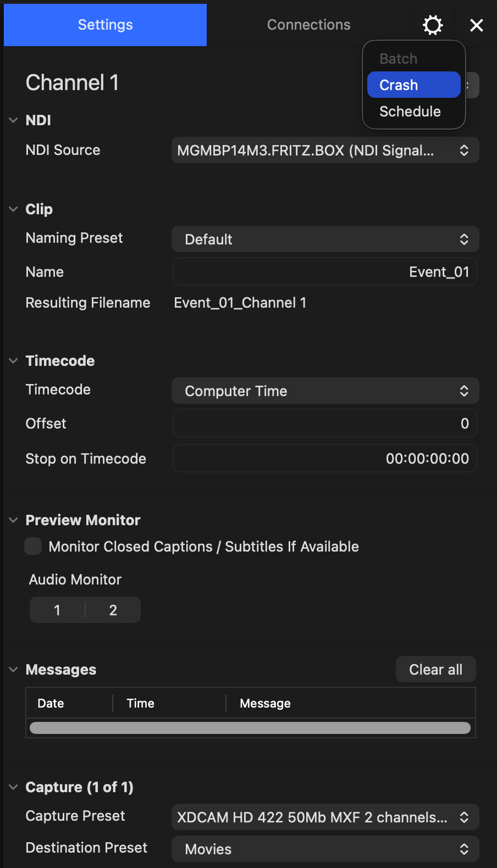Choose Crash in the mode menu
Viewport: 497px width, 868px height.
pyautogui.click(x=413, y=85)
